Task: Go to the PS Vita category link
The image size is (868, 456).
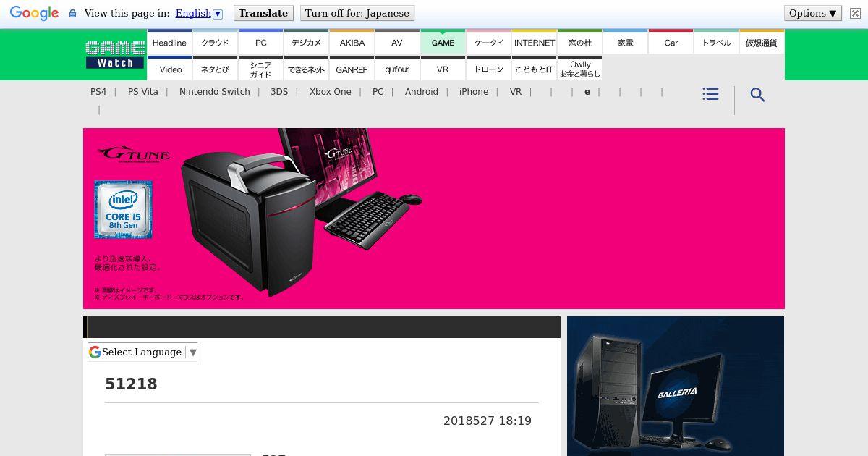Action: click(x=142, y=92)
